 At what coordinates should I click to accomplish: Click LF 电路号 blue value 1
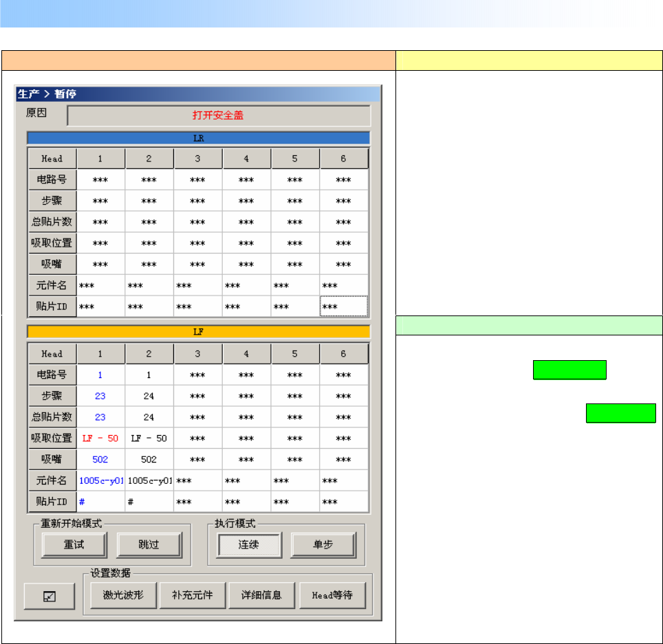[100, 375]
